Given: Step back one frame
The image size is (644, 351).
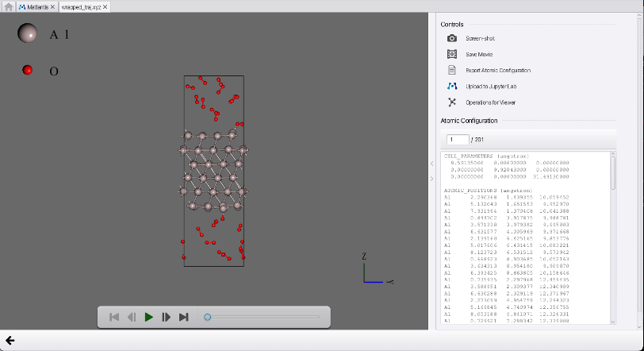Looking at the screenshot, I should click(x=131, y=317).
